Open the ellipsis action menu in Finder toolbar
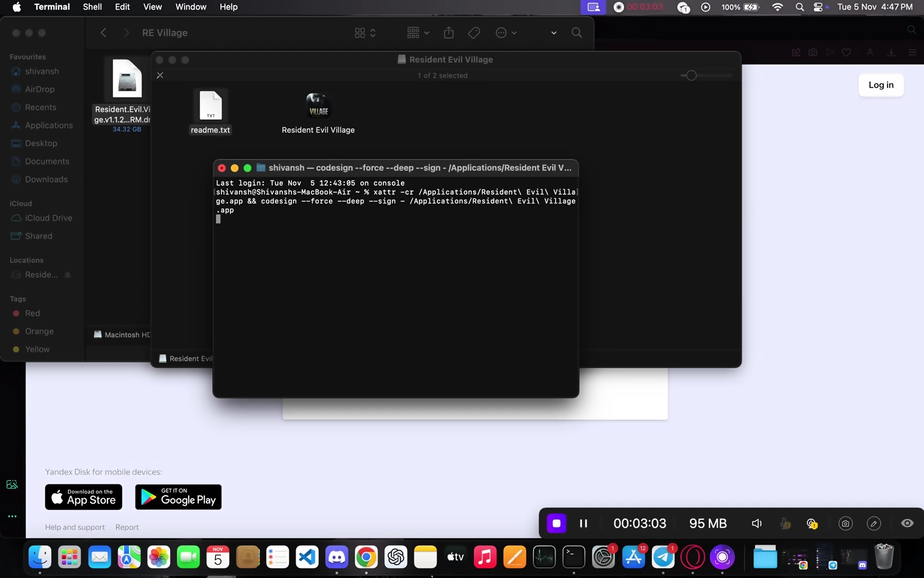924x578 pixels. (506, 33)
